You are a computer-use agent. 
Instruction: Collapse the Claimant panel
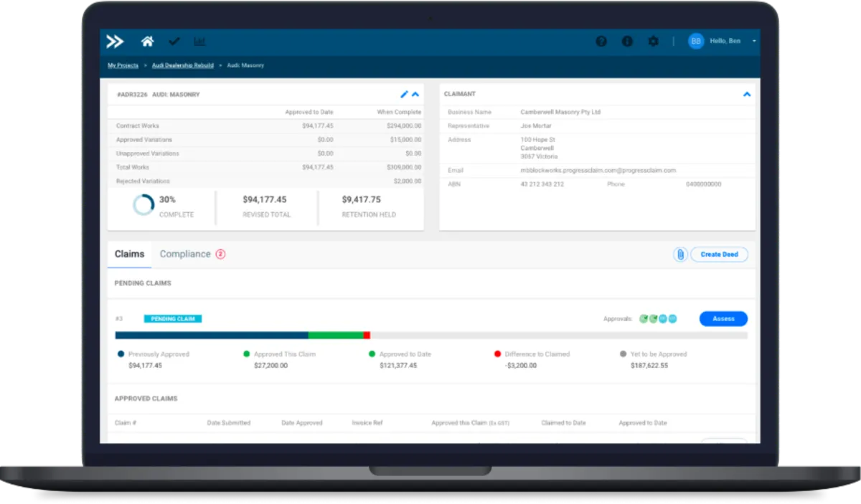[x=747, y=94]
